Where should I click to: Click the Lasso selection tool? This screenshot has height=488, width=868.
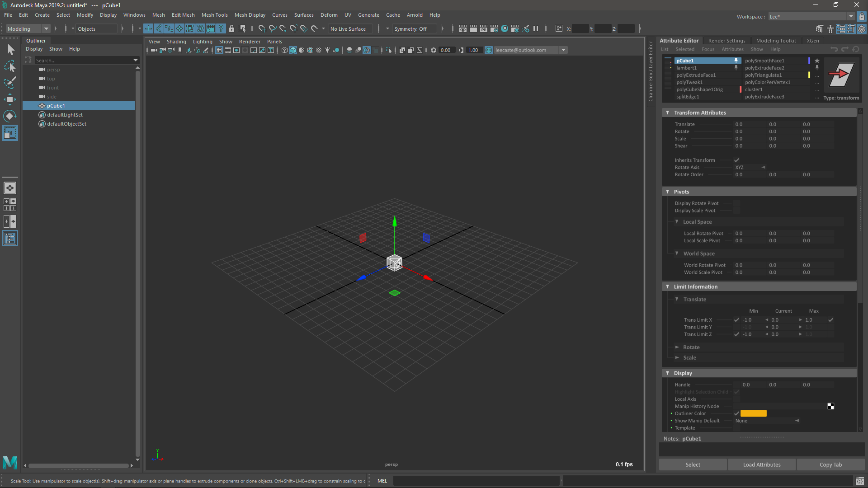click(x=9, y=66)
